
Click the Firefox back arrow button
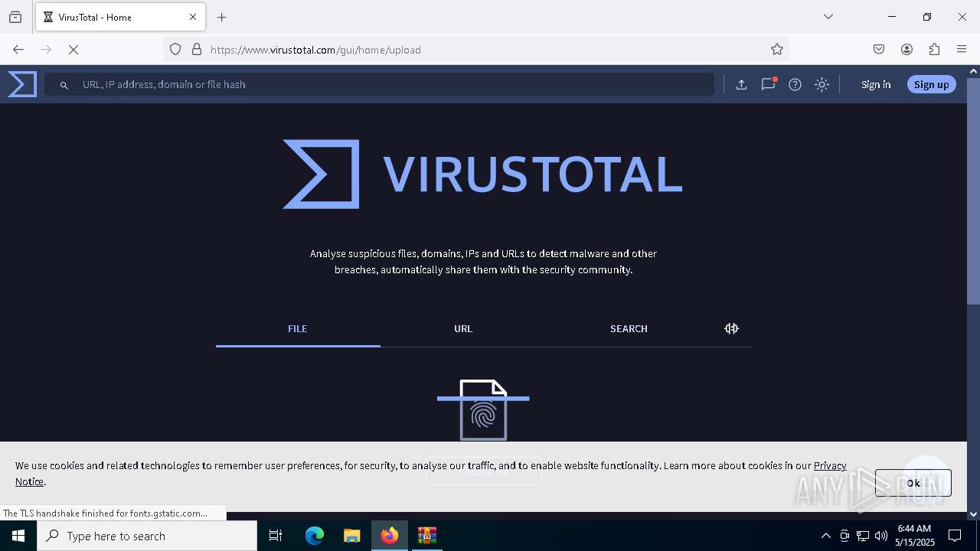(18, 50)
